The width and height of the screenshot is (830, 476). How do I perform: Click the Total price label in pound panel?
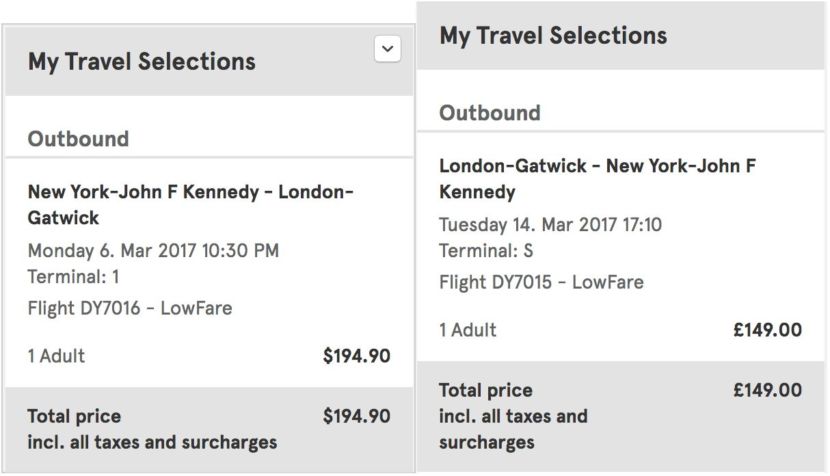pos(486,390)
